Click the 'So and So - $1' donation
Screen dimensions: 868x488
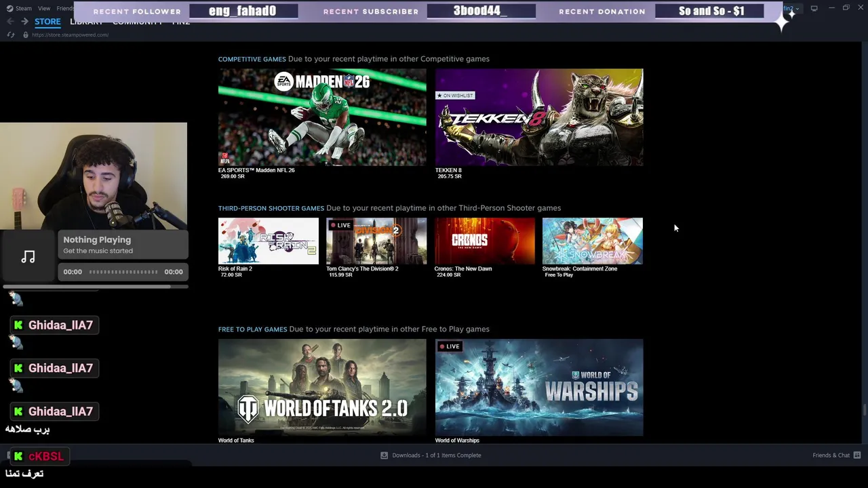(x=711, y=11)
